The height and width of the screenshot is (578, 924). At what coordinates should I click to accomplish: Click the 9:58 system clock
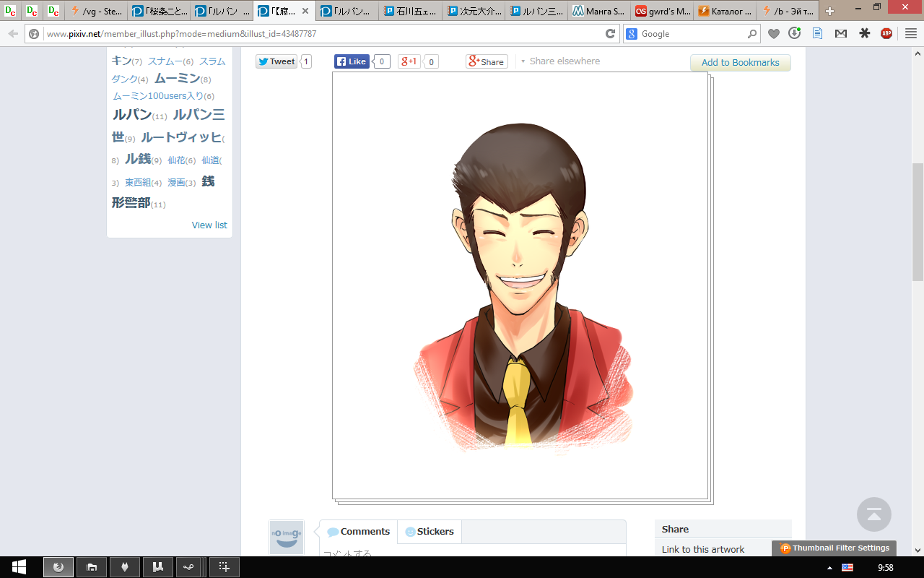tap(886, 568)
